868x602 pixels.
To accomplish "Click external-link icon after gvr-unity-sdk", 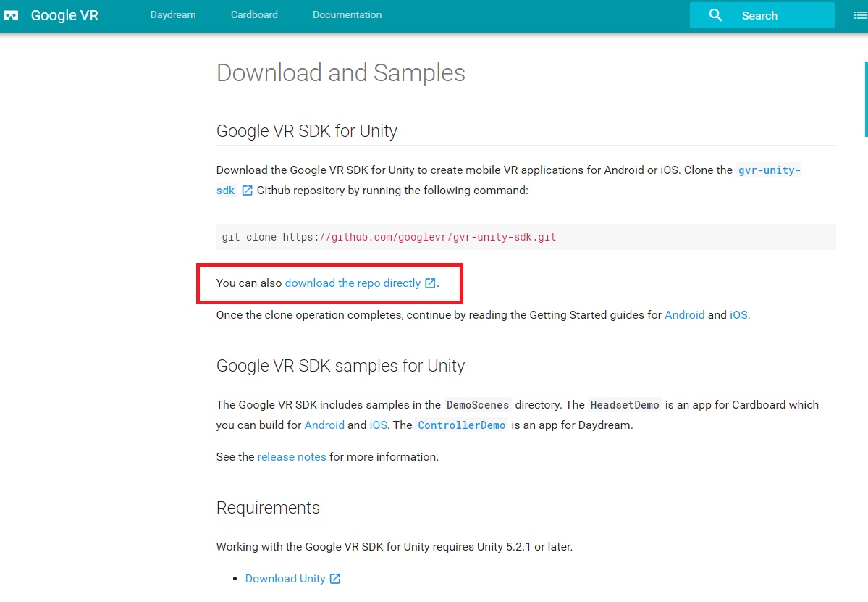I will [247, 191].
